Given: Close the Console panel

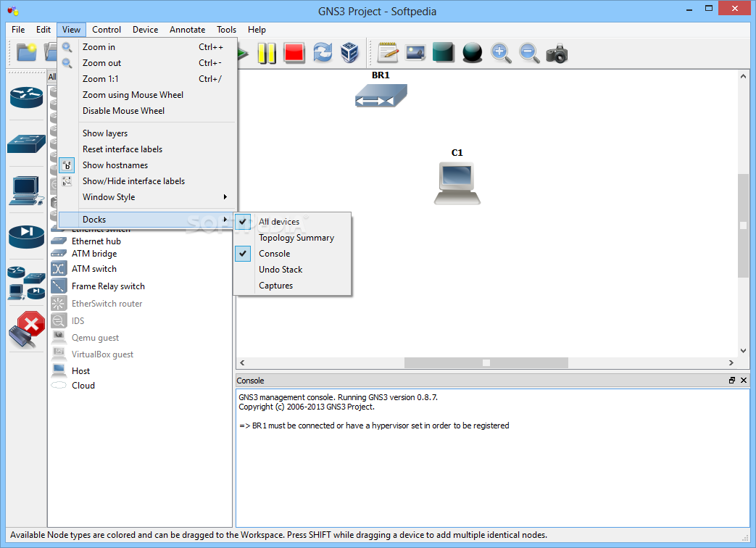Looking at the screenshot, I should tap(744, 381).
